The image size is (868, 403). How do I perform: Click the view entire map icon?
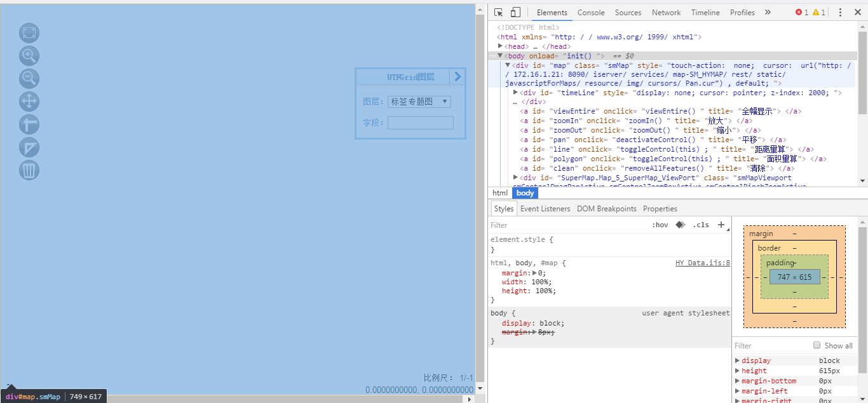[29, 33]
